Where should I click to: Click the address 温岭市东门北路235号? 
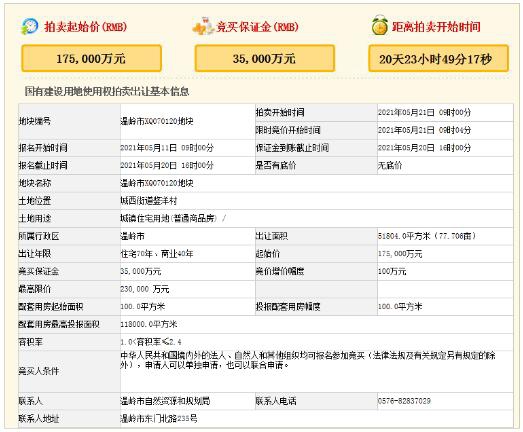tap(159, 419)
